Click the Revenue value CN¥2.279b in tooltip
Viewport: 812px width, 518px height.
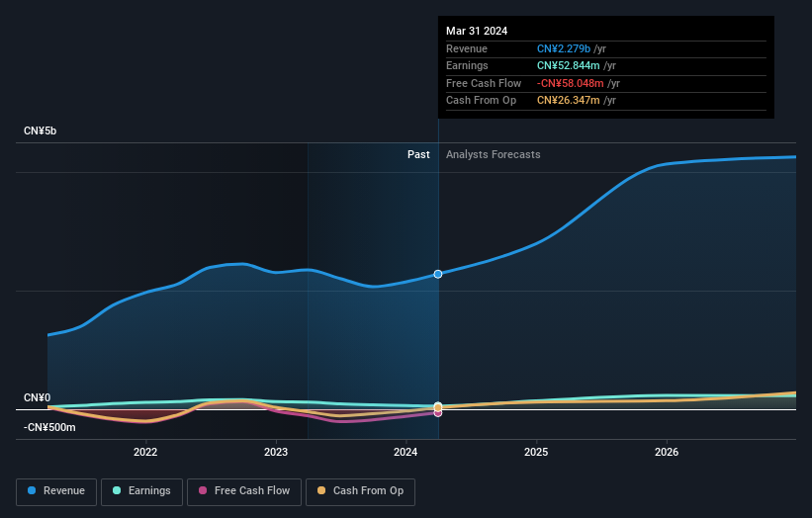click(564, 48)
